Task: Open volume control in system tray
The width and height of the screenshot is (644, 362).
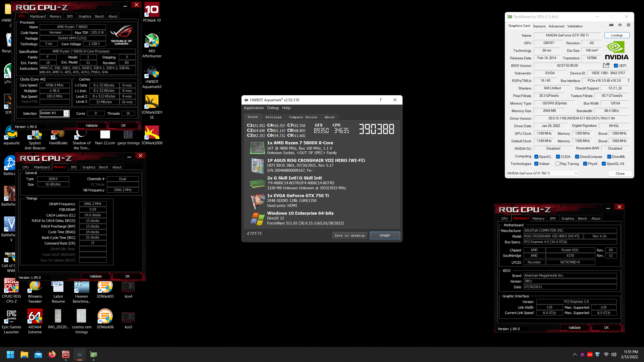Action: (x=614, y=354)
